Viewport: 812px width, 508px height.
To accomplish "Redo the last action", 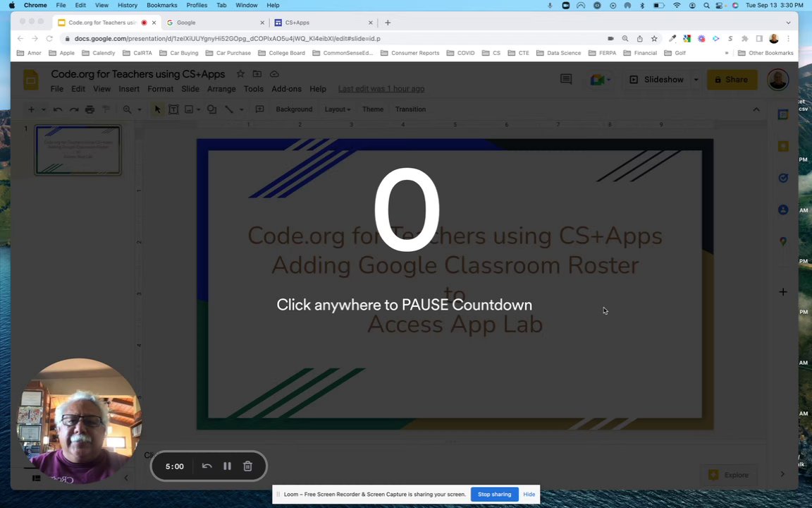I will tap(74, 109).
